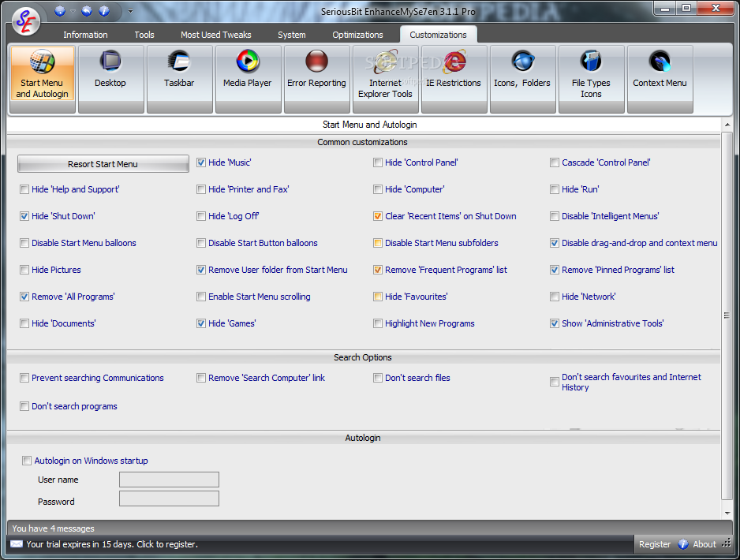Select Start Menu and Autologin category
The width and height of the screenshot is (740, 560).
coord(43,79)
